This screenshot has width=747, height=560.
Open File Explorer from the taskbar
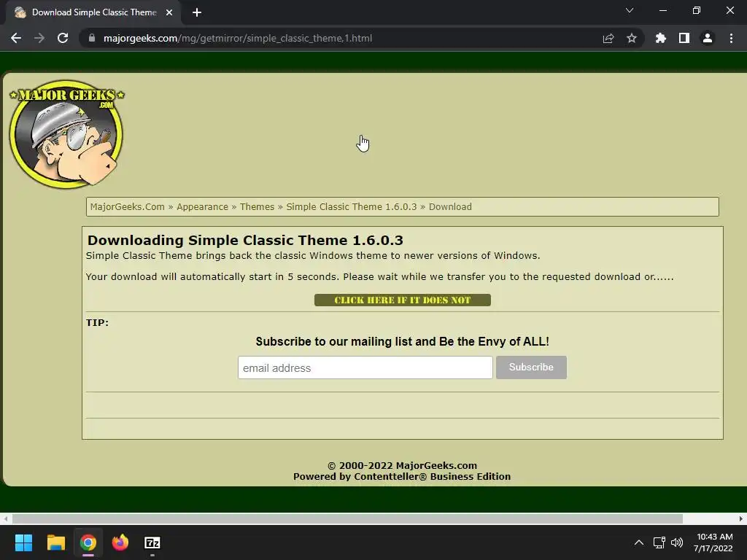[55, 542]
